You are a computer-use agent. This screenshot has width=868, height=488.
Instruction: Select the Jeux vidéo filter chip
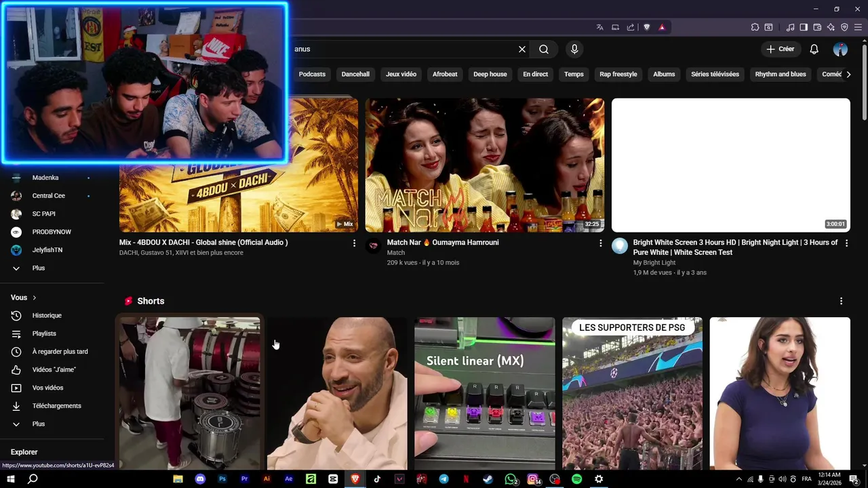[401, 74]
